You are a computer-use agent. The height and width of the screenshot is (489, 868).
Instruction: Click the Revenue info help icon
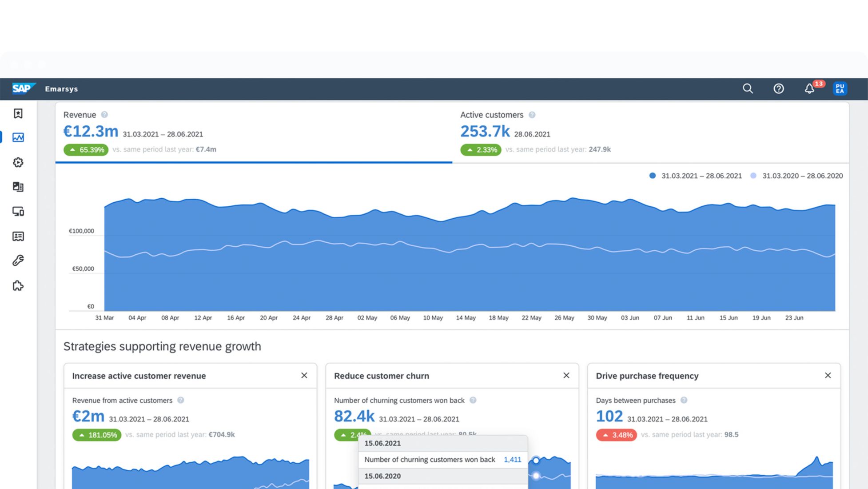104,115
